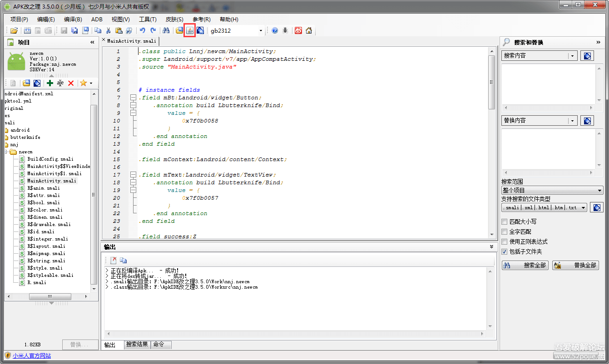
Task: Click the favorites star icon
Action: 83,83
